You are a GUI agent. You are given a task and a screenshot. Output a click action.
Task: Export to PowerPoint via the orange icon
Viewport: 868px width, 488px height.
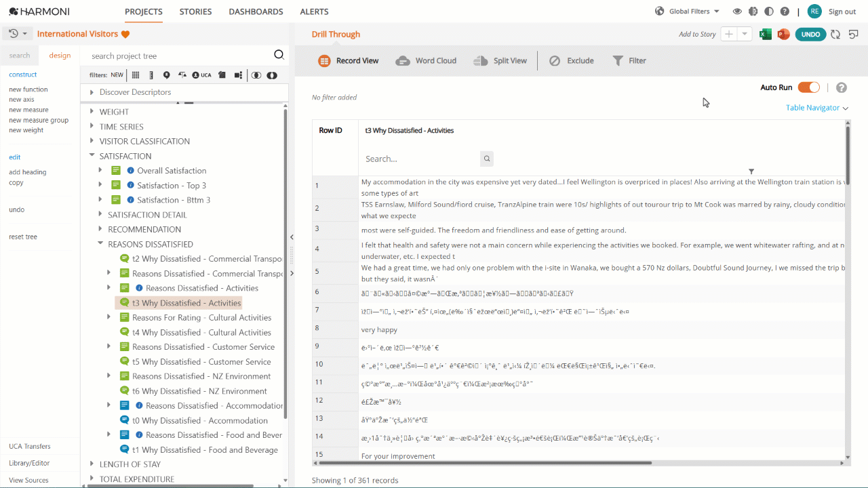[783, 35]
